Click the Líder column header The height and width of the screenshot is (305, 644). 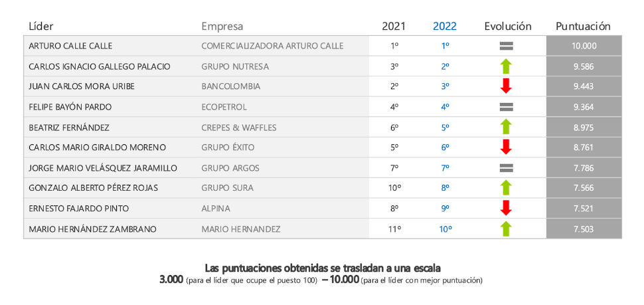point(41,27)
